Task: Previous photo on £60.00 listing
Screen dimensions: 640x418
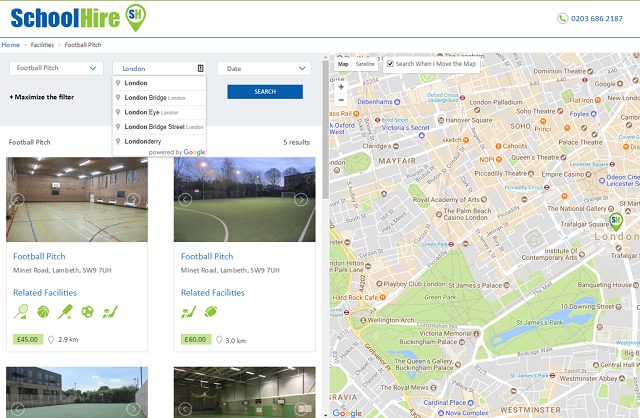Action: tap(185, 200)
